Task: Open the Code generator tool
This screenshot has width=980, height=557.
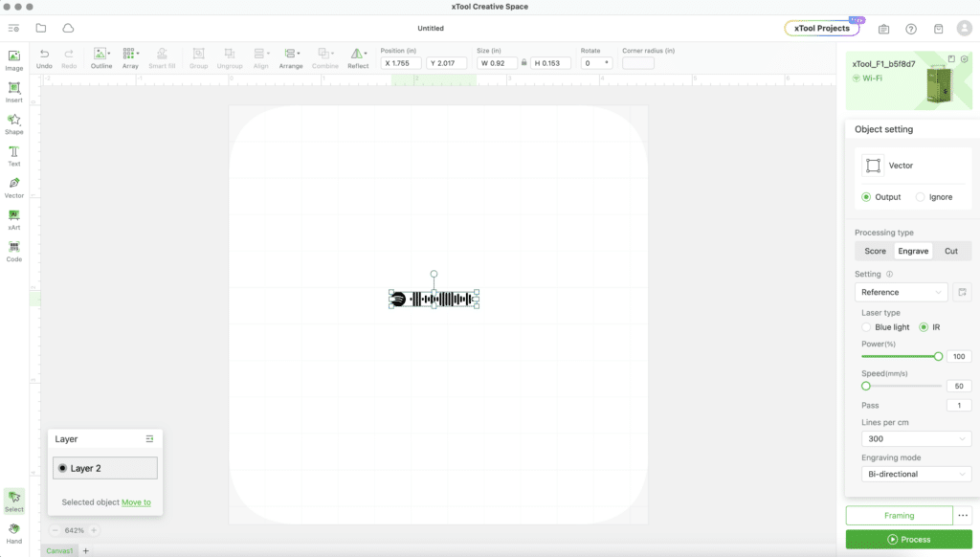Action: pos(13,252)
